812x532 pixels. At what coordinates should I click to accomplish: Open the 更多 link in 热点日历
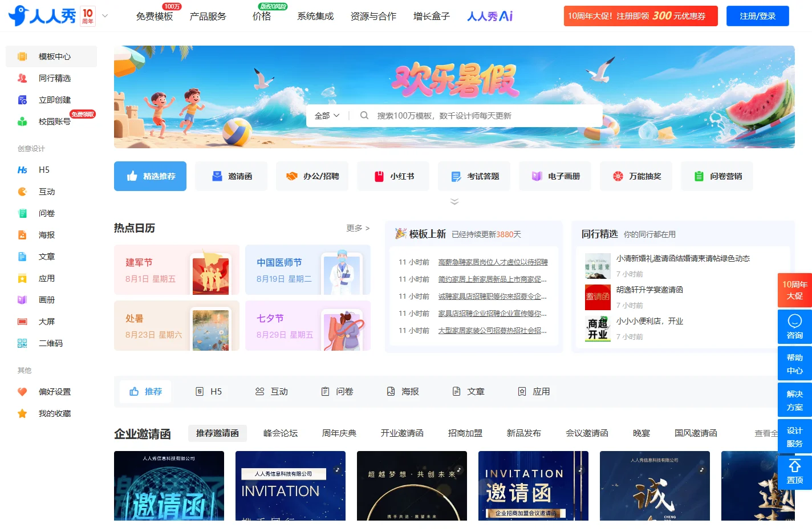(x=358, y=228)
